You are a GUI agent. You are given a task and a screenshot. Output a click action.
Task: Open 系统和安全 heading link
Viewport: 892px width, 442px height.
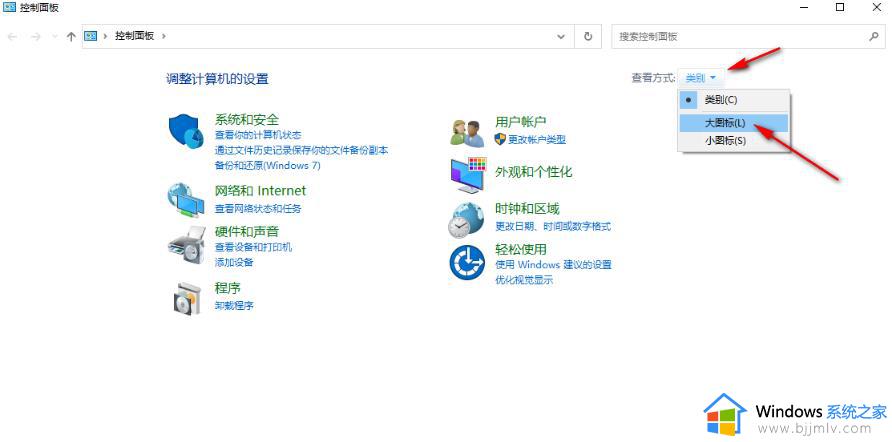pos(247,120)
